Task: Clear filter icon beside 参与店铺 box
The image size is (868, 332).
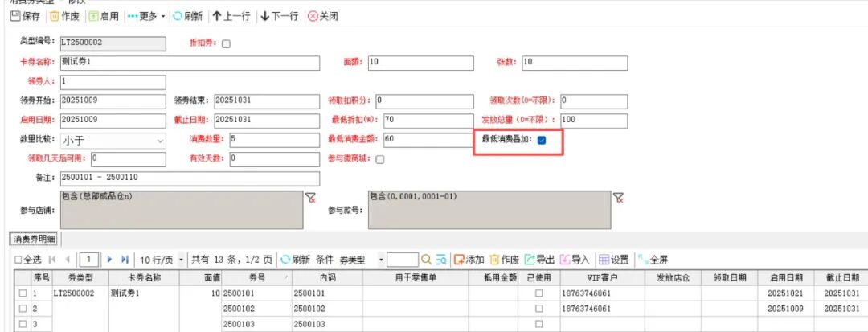Action: 310,197
